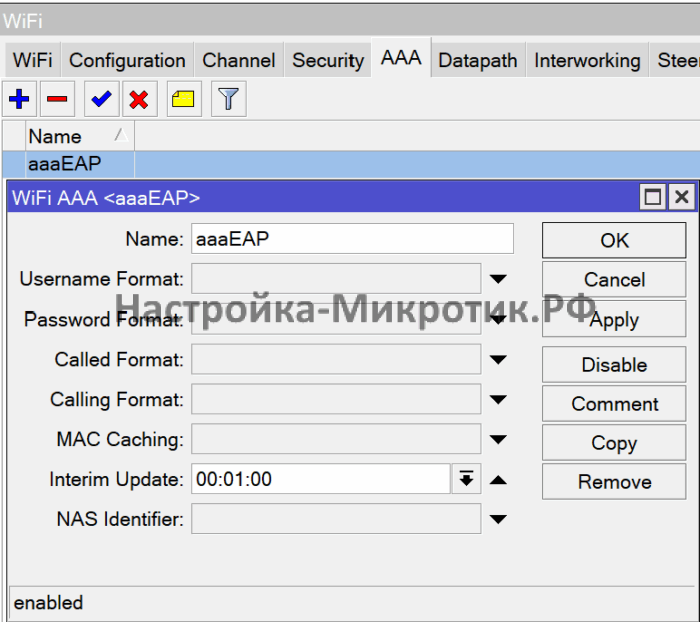This screenshot has height=622, width=700.
Task: Select the aaaEAP row in list
Action: [x=351, y=164]
